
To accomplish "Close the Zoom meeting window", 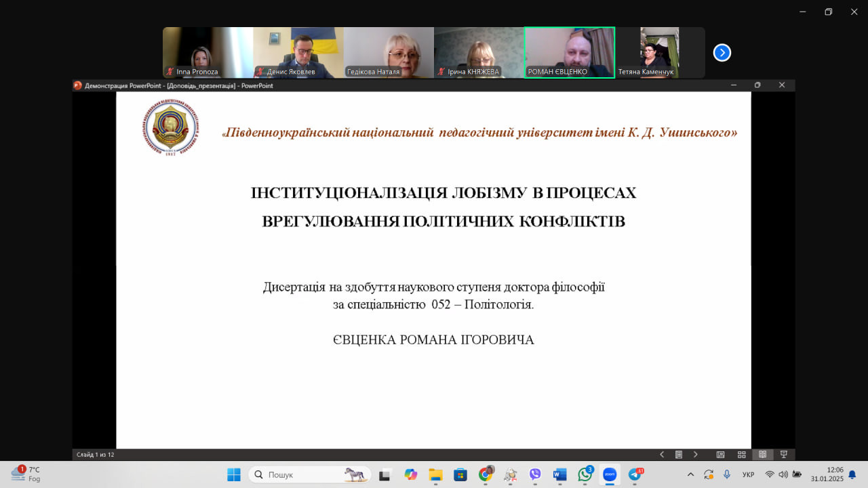I will pyautogui.click(x=854, y=12).
